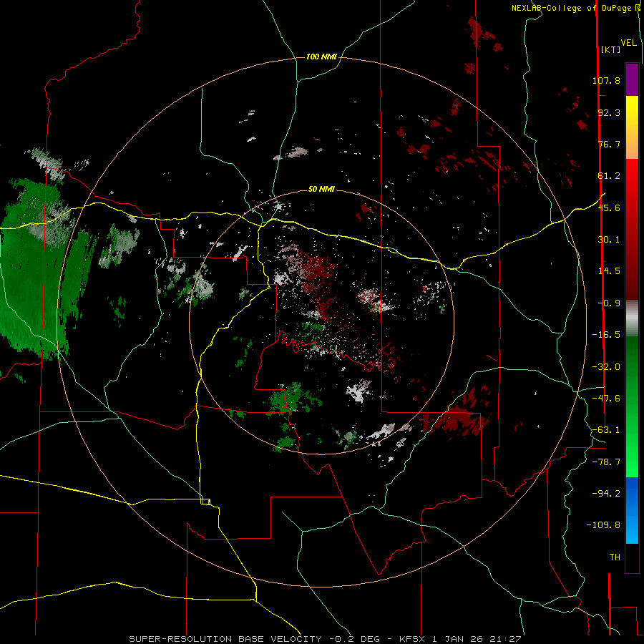The width and height of the screenshot is (644, 644).
Task: Select the -109.8 velocity scale value
Action: click(x=604, y=525)
